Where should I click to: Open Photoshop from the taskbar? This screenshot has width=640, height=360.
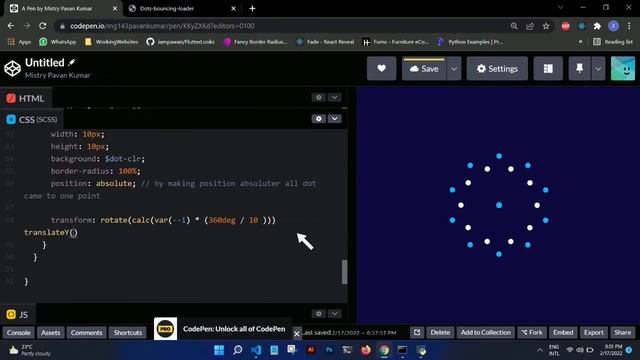click(329, 350)
